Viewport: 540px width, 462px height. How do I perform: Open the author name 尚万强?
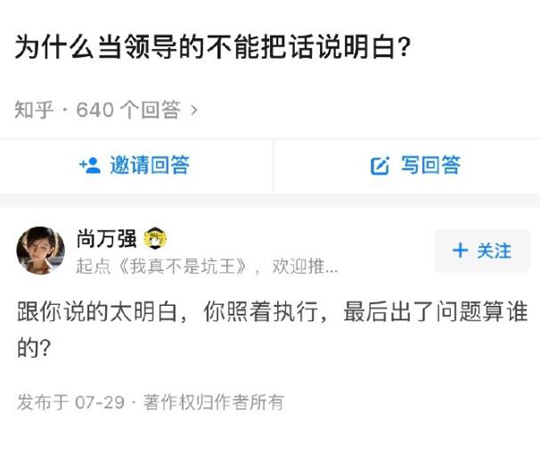[106, 239]
